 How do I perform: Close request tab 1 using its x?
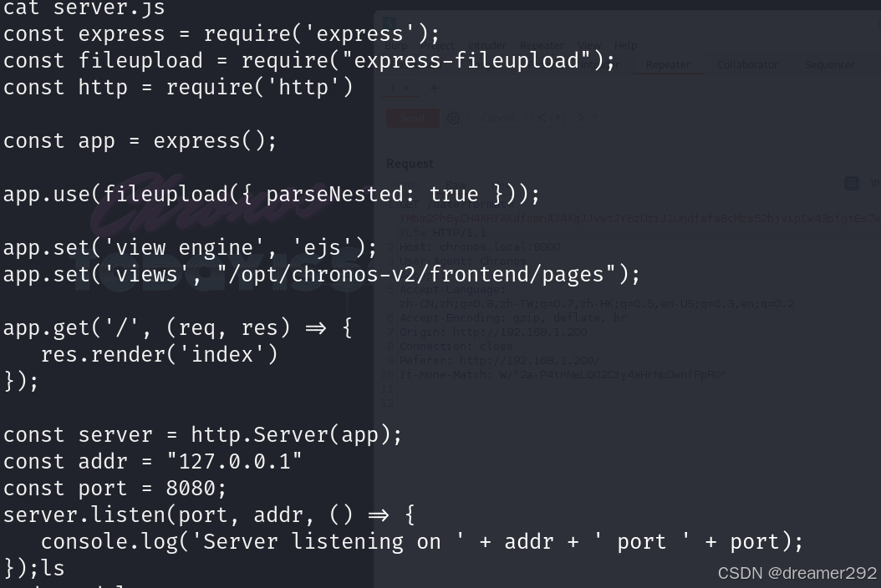point(405,89)
